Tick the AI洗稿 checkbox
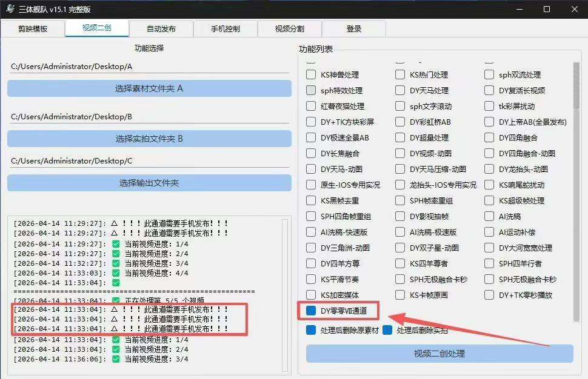This screenshot has width=588, height=379. tap(489, 216)
